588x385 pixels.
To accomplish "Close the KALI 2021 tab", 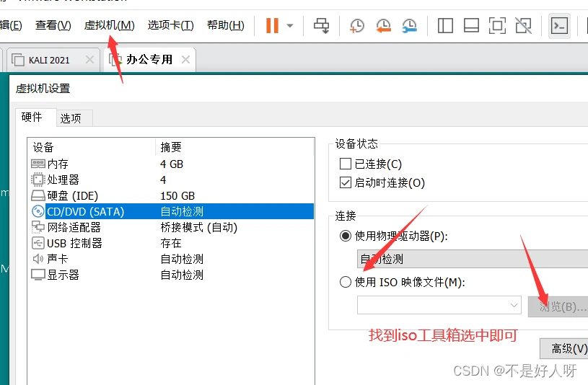I will [x=89, y=60].
